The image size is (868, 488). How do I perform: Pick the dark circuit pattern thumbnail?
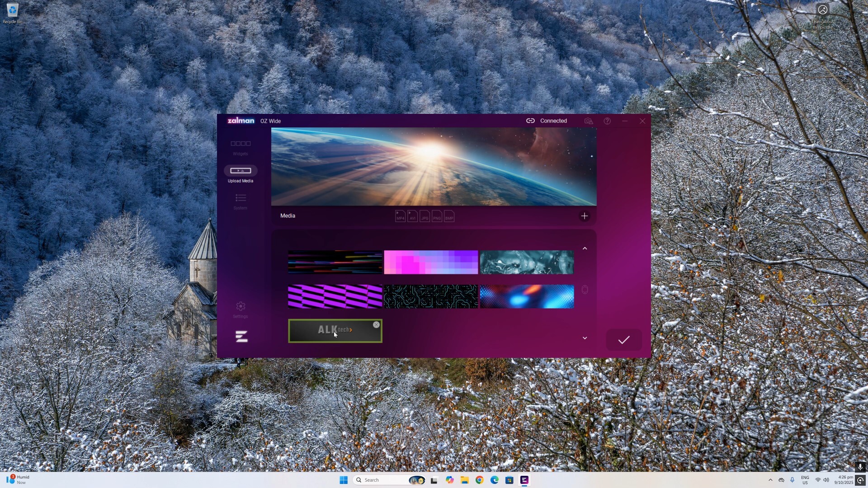431,296
